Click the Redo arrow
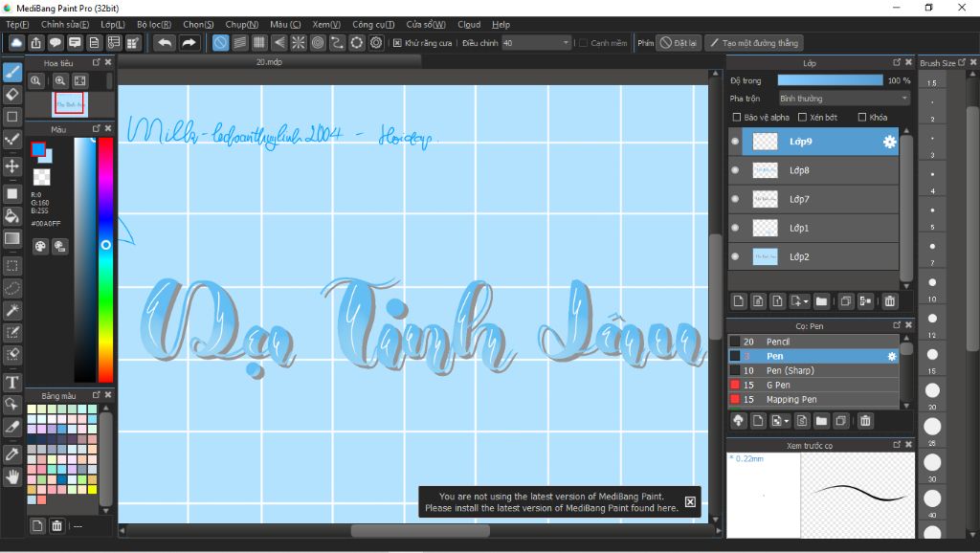Viewport: 980px width, 553px height. click(189, 43)
